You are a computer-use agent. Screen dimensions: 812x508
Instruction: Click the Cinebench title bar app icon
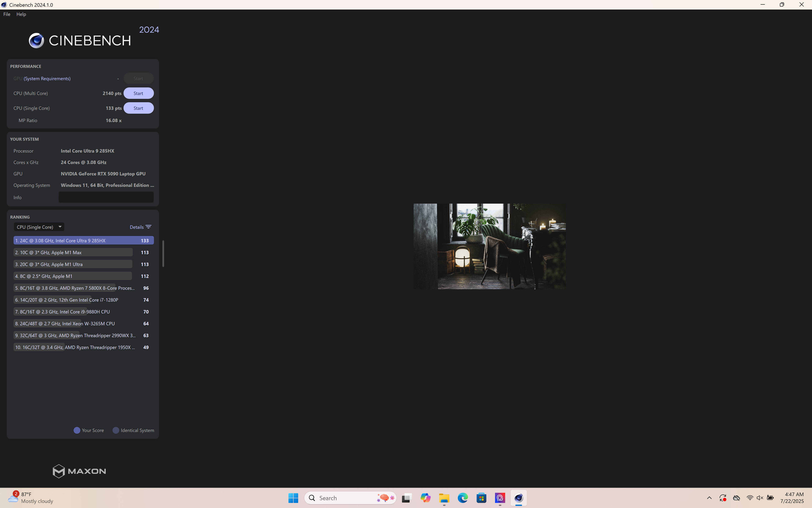pyautogui.click(x=4, y=5)
